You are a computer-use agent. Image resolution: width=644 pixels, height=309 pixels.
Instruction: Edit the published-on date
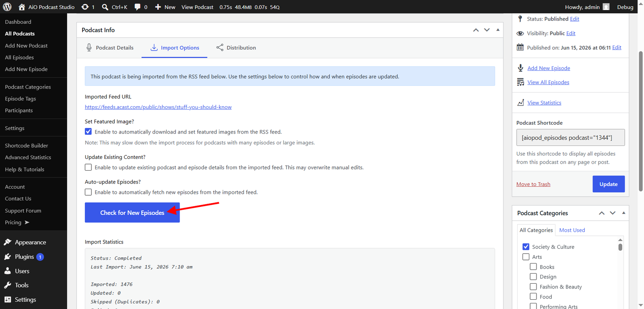[617, 47]
